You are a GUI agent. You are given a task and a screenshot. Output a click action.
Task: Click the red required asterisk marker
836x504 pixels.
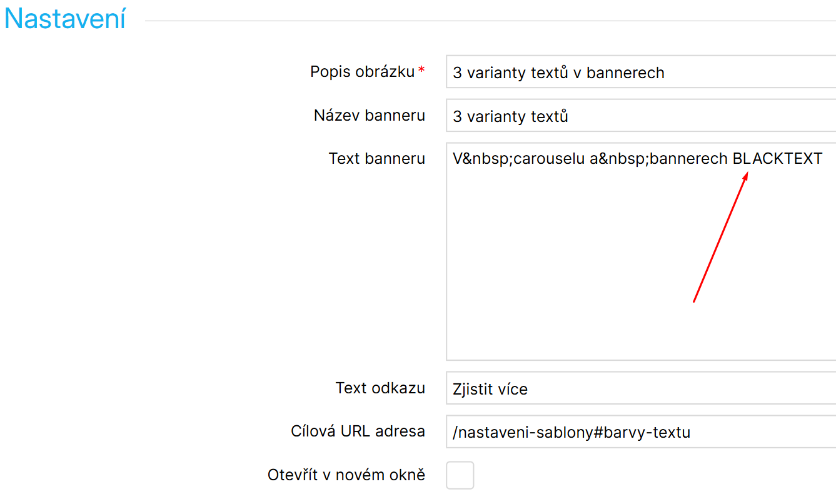421,70
